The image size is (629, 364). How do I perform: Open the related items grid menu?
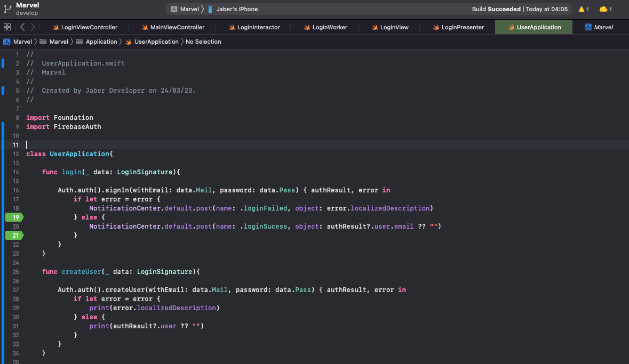7,27
